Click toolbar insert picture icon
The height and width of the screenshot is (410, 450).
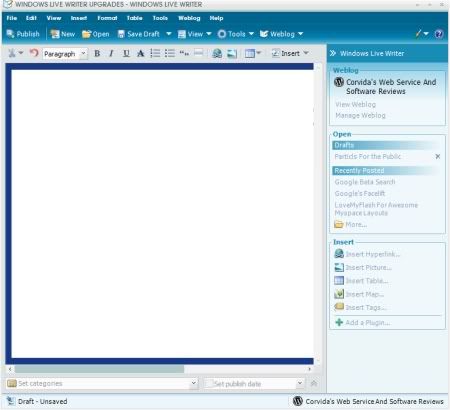232,54
